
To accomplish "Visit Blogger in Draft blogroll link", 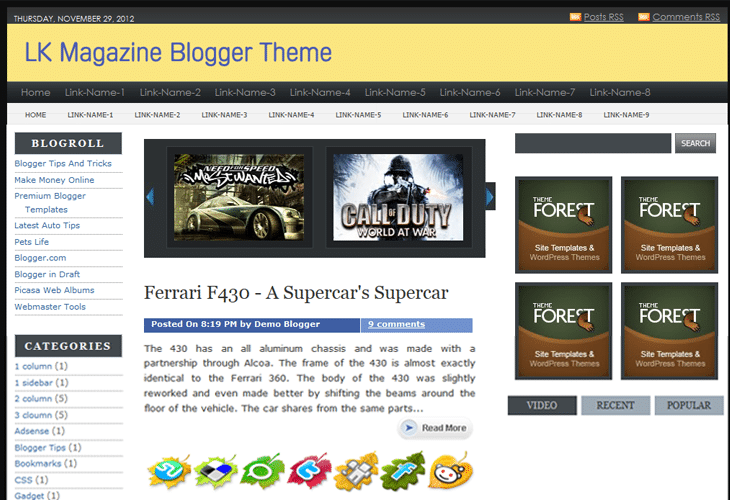I will coord(47,274).
